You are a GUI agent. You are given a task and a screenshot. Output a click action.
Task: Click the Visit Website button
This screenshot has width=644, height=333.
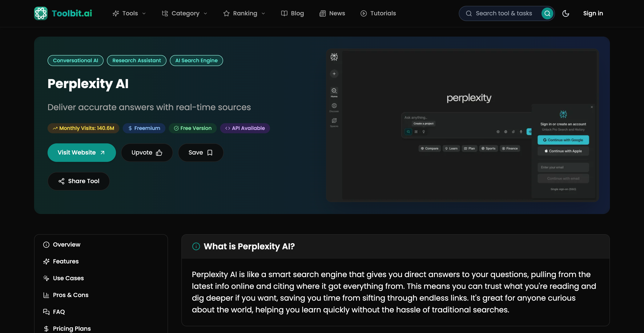click(81, 152)
